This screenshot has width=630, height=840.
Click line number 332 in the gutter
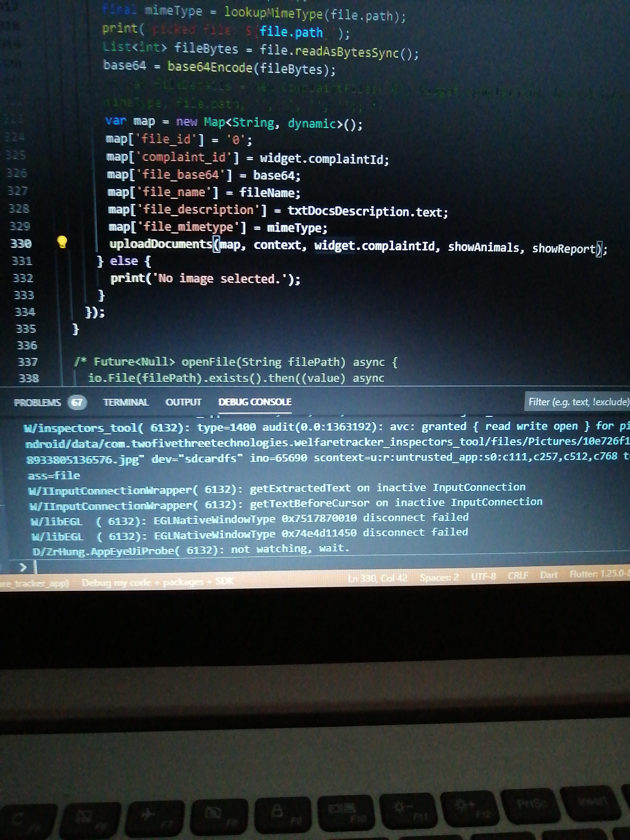coord(23,278)
